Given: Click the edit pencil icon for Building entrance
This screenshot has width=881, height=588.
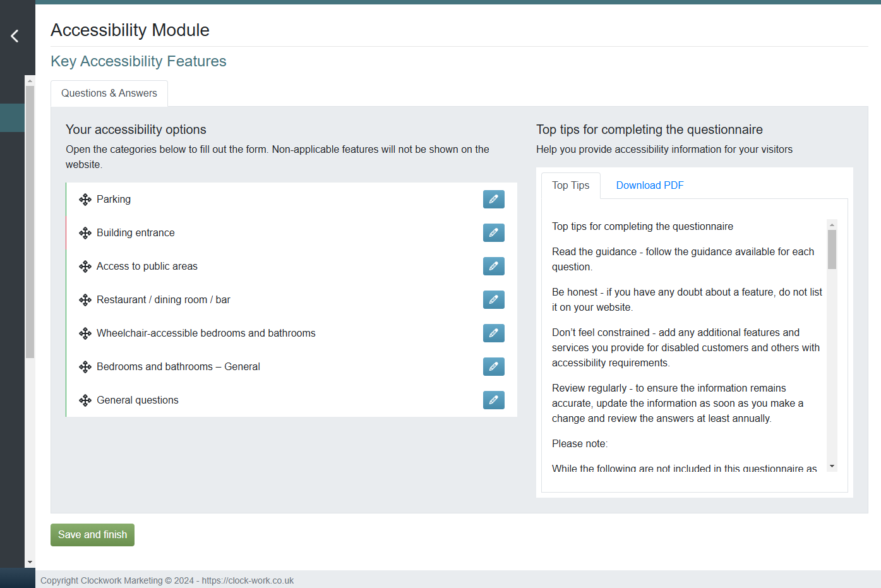Looking at the screenshot, I should pos(493,232).
